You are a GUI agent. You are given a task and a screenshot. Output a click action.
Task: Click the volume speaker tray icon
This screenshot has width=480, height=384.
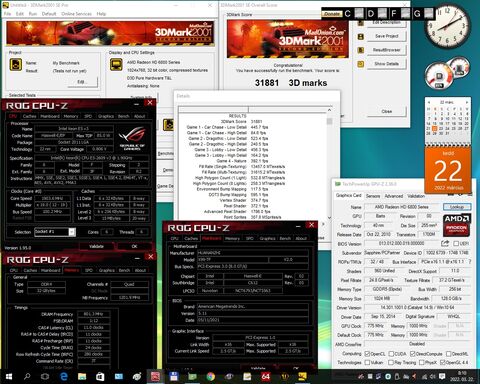(x=433, y=377)
